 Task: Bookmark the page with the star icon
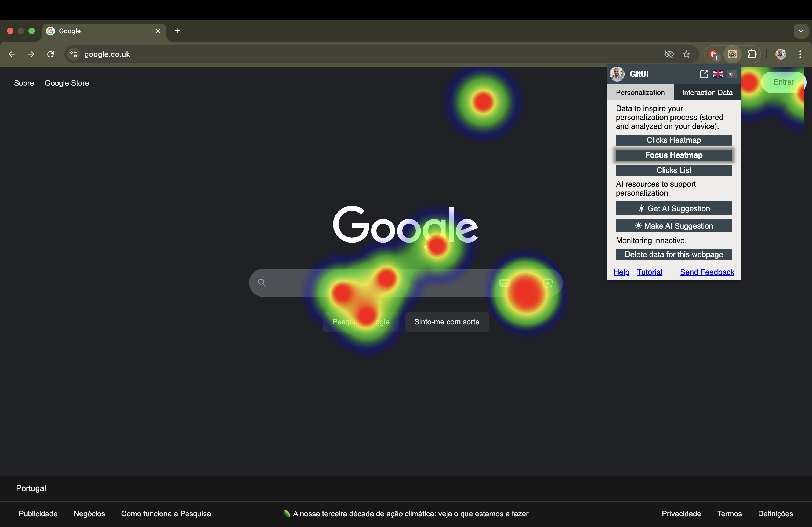pos(686,54)
